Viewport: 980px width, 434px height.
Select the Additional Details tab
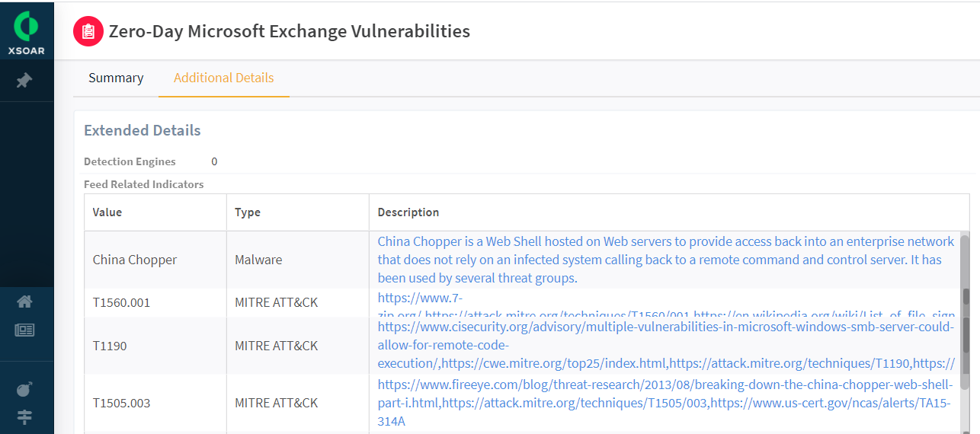pos(224,78)
